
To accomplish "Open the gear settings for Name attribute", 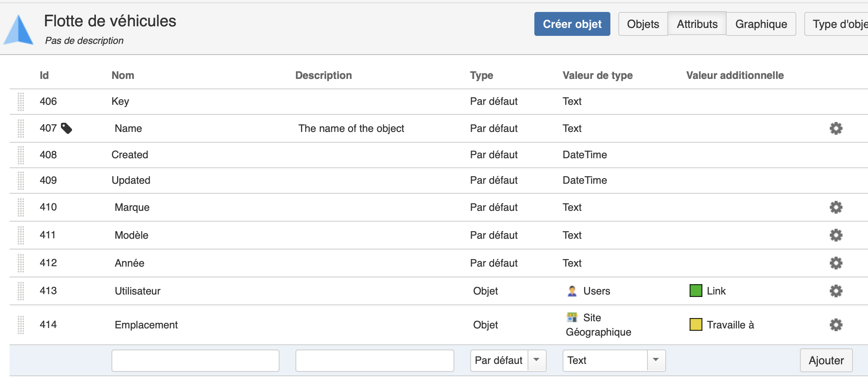I will point(836,128).
